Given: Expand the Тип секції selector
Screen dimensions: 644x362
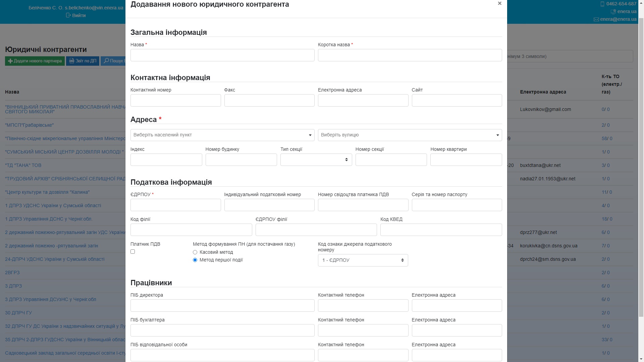Looking at the screenshot, I should tap(316, 160).
